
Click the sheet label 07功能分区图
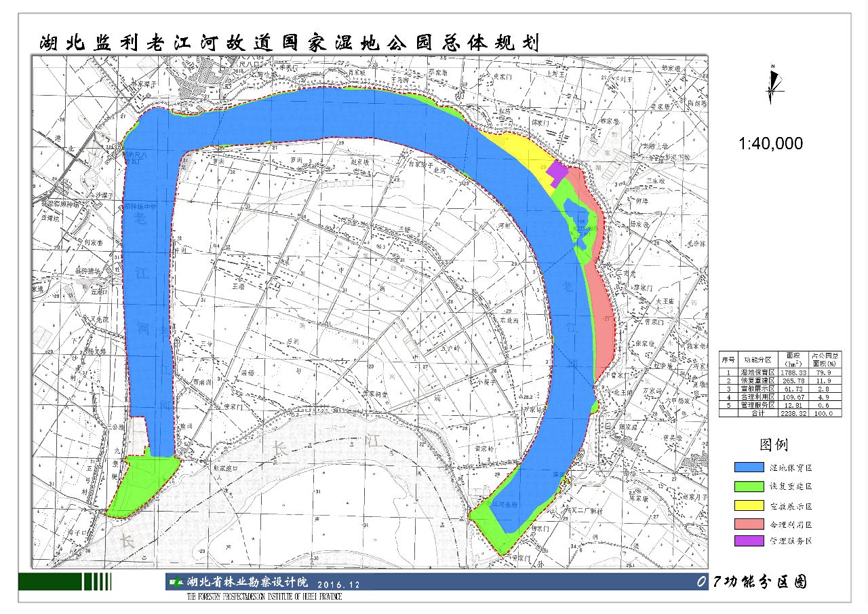click(x=752, y=582)
